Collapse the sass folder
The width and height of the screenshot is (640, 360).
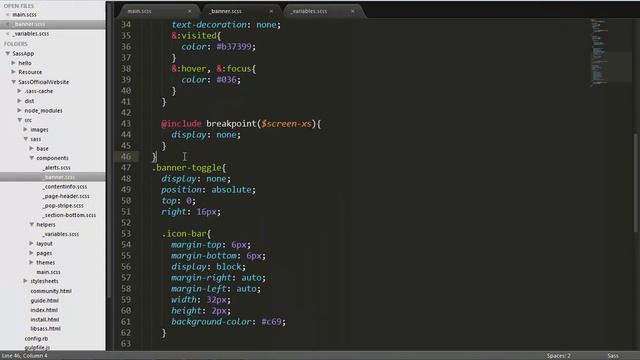[25, 139]
